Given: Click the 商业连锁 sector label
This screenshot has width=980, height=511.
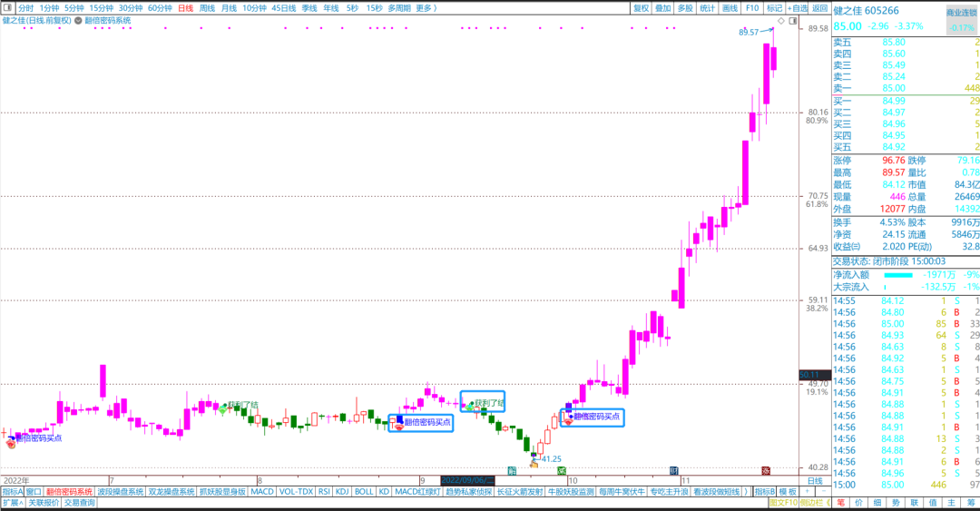Looking at the screenshot, I should pyautogui.click(x=961, y=13).
